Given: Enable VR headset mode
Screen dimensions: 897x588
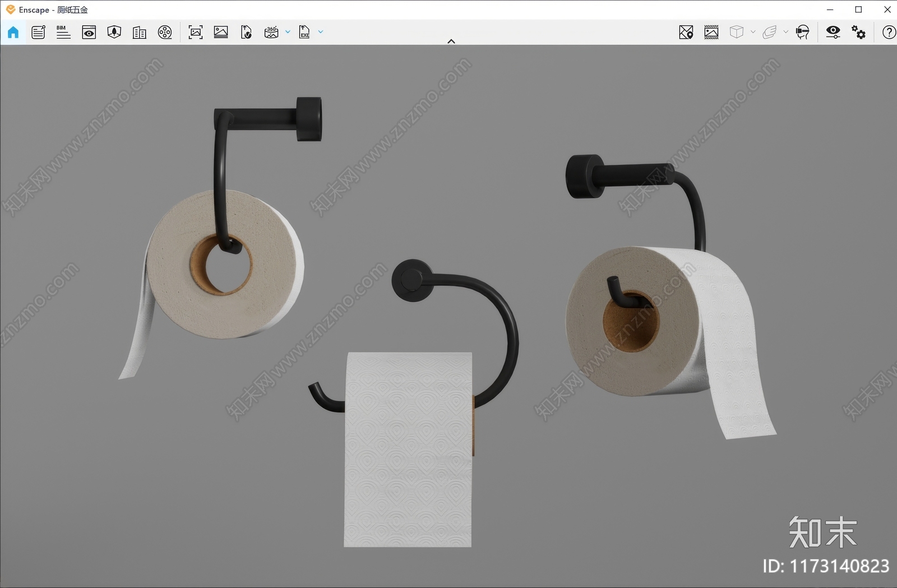Looking at the screenshot, I should click(802, 32).
